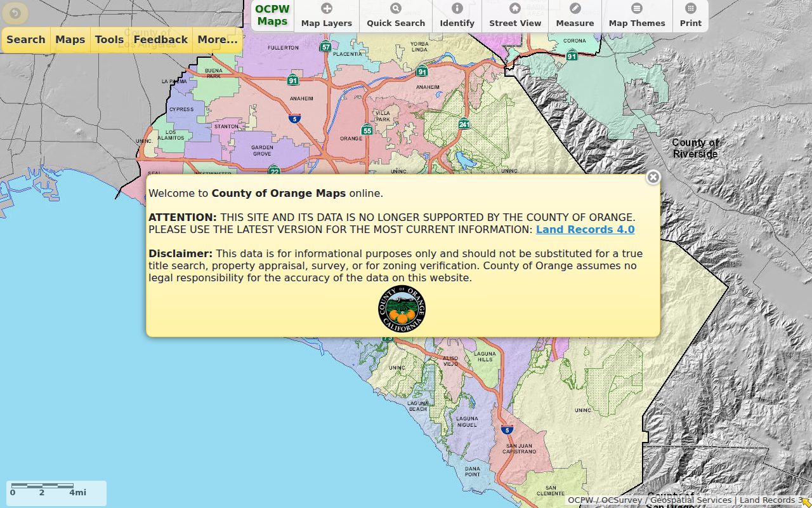Open the Tools menu
This screenshot has width=812, height=508.
point(109,39)
